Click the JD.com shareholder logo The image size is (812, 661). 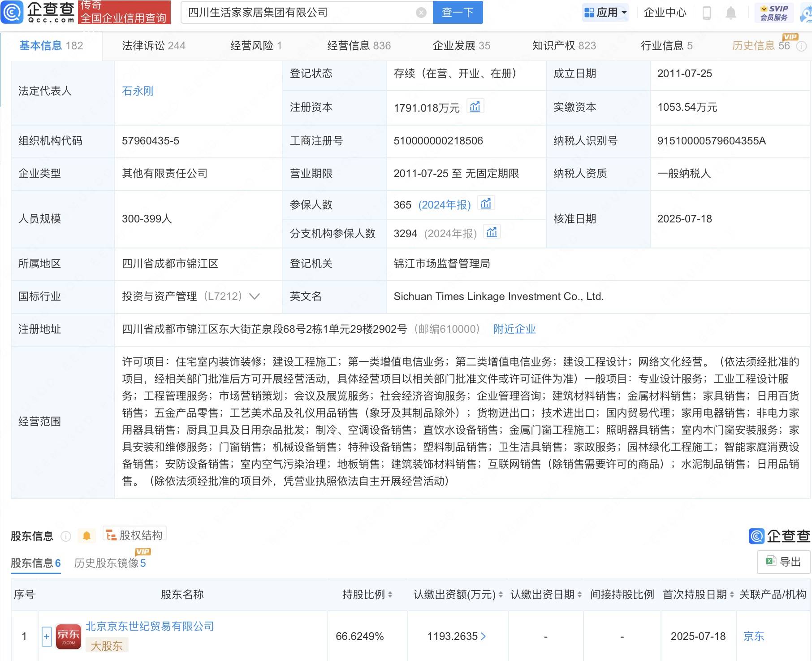(68, 636)
